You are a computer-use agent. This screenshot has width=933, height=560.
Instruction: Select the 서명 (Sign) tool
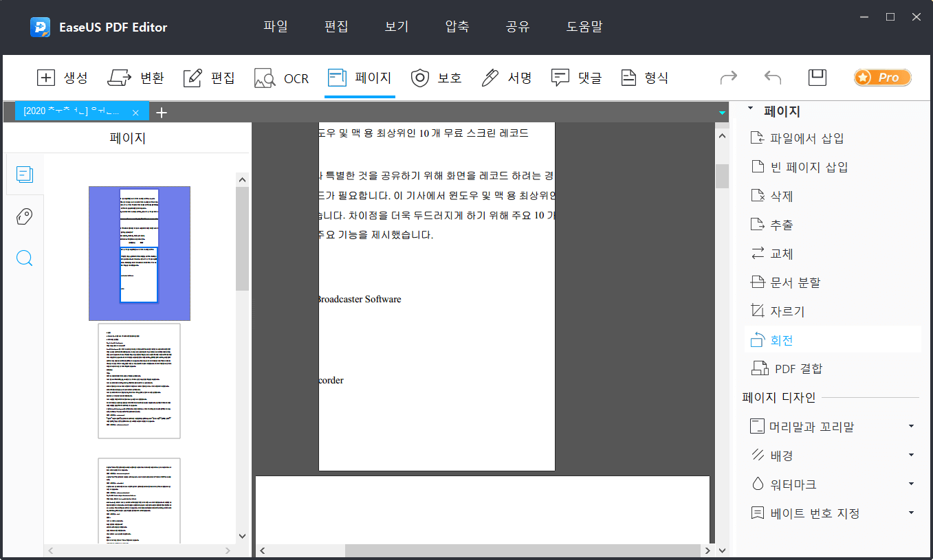tap(507, 78)
